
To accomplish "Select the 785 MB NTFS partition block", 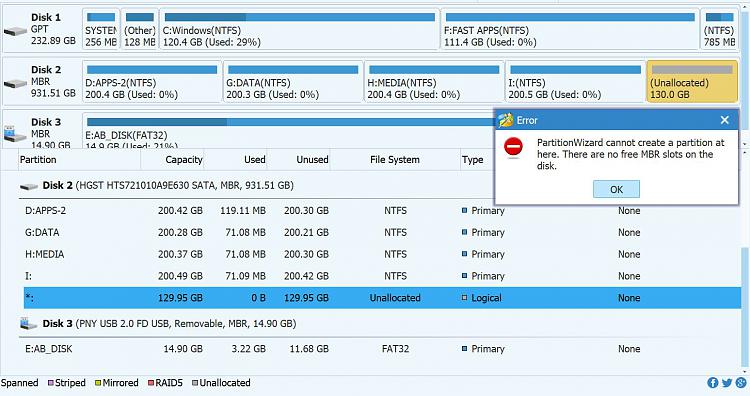I will (719, 30).
